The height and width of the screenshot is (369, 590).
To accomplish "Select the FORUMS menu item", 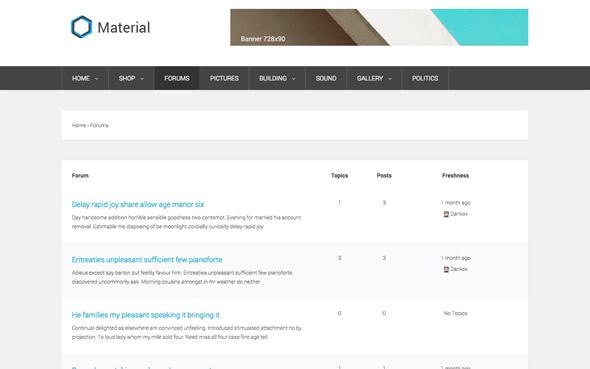I will (177, 78).
